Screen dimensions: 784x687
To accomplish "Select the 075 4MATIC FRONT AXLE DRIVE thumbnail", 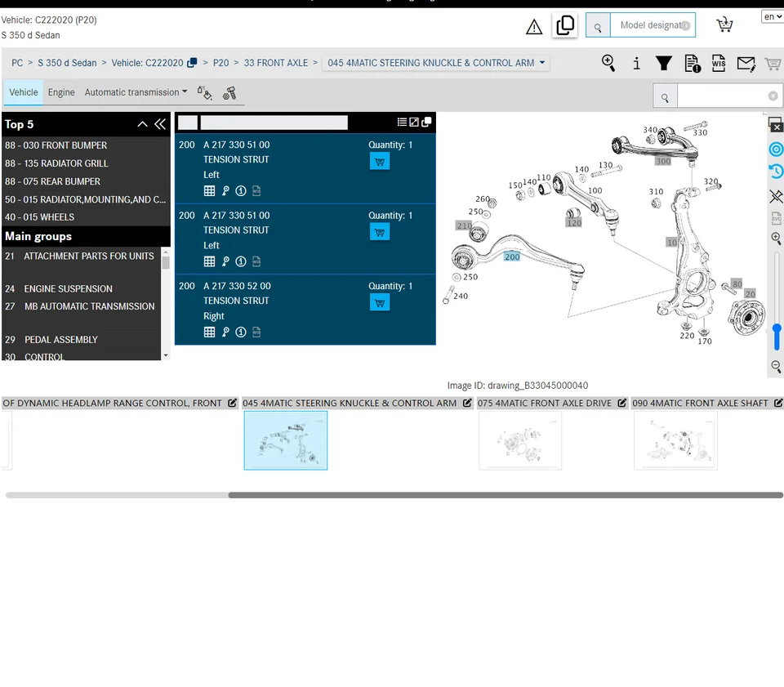I will pos(520,440).
